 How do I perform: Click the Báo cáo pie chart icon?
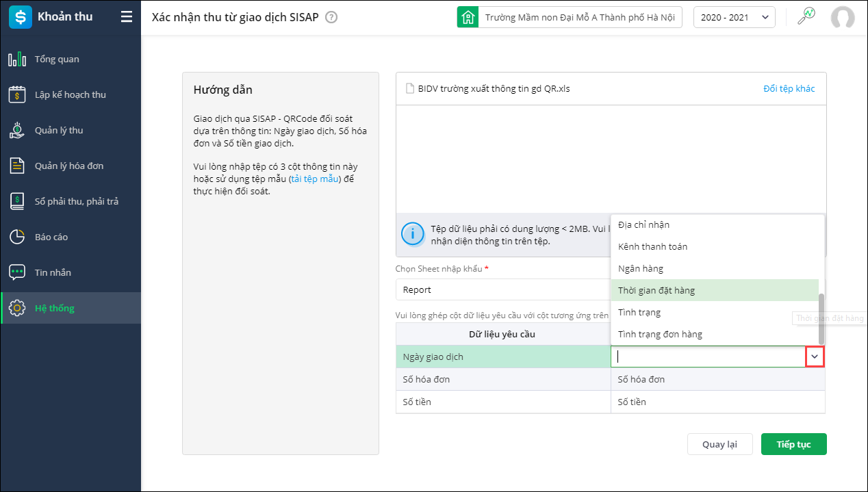[x=17, y=237]
